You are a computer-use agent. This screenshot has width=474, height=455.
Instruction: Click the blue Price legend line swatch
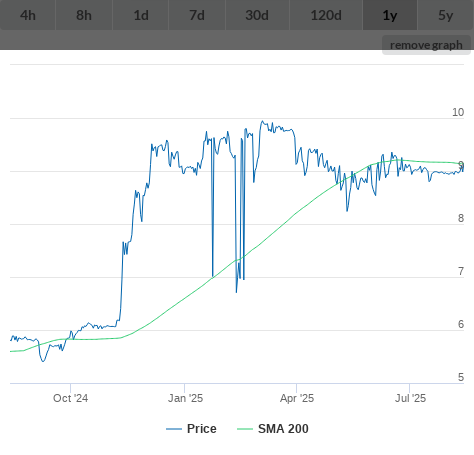tap(174, 429)
